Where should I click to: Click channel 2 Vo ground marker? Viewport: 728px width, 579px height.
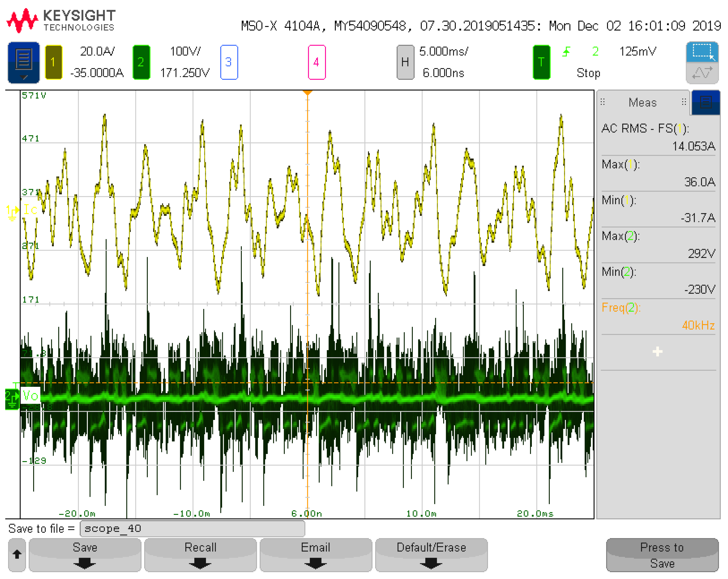(x=12, y=399)
